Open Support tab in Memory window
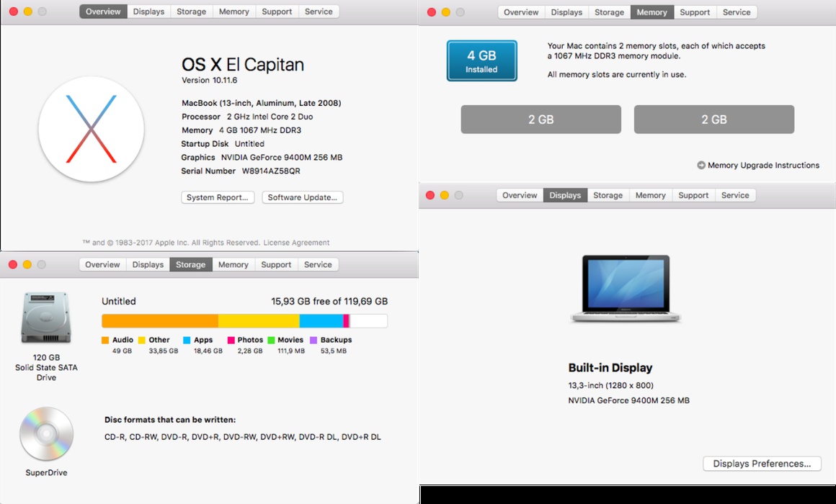This screenshot has width=836, height=504. (x=695, y=12)
